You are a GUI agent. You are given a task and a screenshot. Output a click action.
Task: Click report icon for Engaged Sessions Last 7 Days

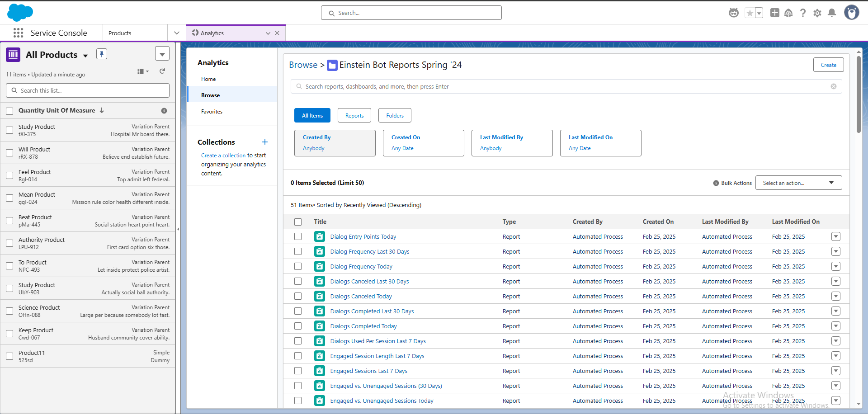320,371
